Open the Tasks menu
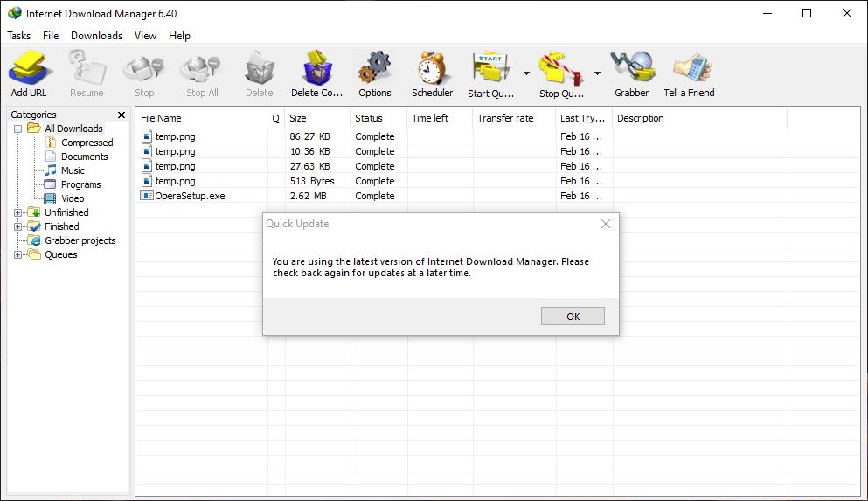The image size is (868, 501). tap(18, 36)
